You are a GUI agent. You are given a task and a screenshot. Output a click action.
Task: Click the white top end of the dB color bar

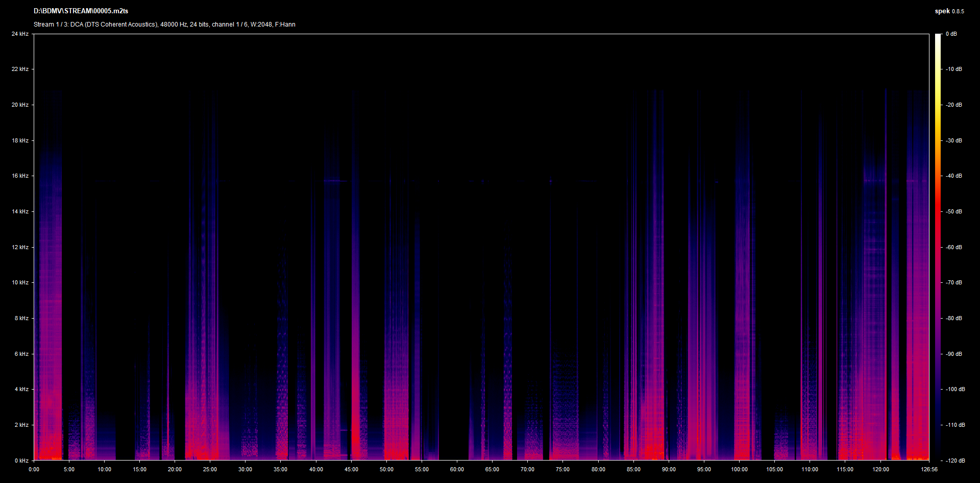938,37
